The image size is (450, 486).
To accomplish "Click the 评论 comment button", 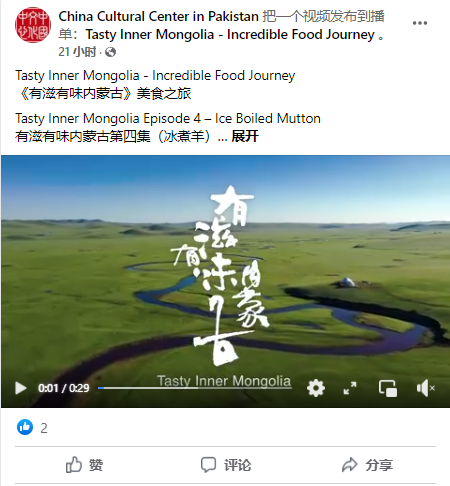I will click(x=226, y=465).
